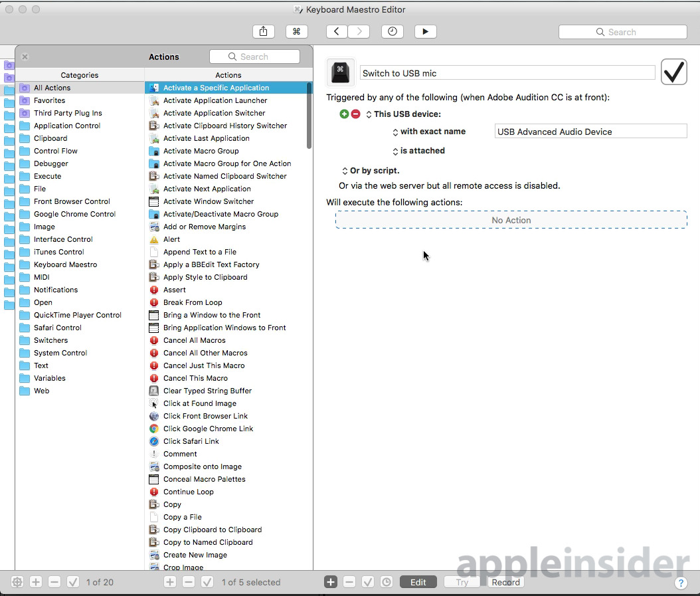Delete macro with the macros minus button

click(x=189, y=581)
